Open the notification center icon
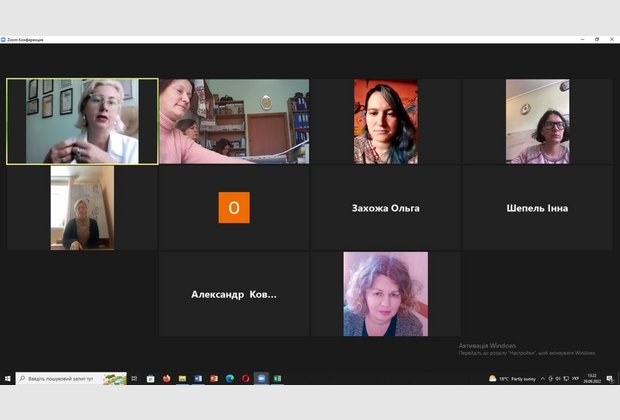The width and height of the screenshot is (620, 420). click(610, 379)
